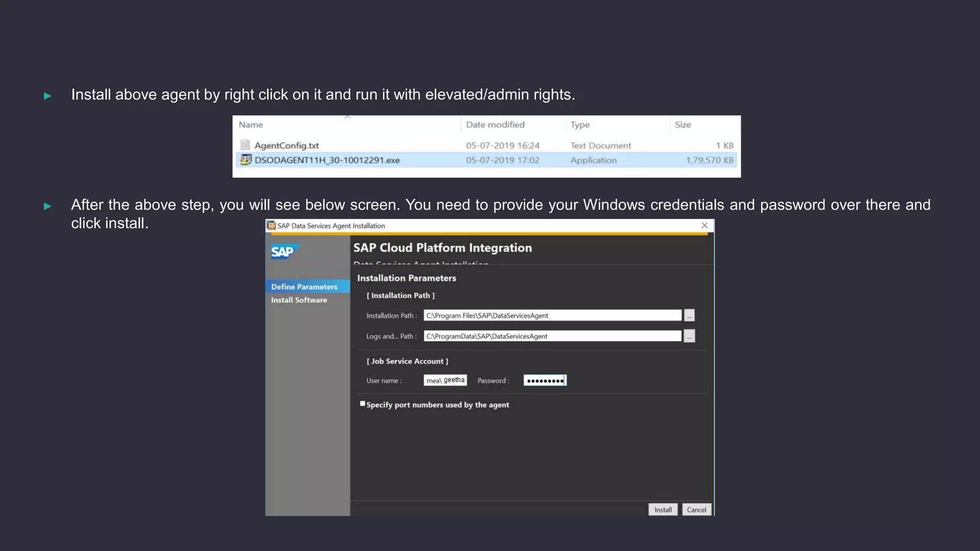Browse for Logs Path with ellipsis button
The height and width of the screenshot is (551, 980).
[689, 336]
